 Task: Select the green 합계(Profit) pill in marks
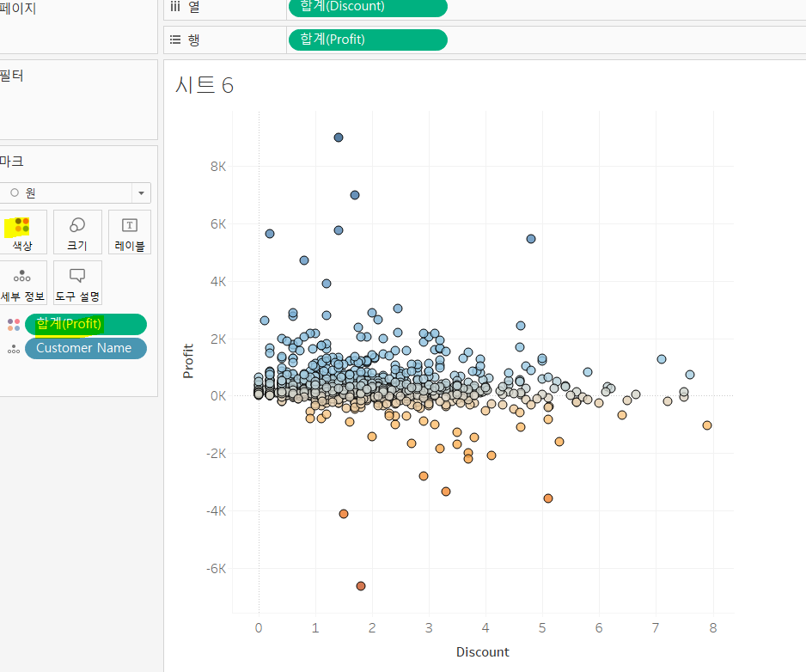86,324
